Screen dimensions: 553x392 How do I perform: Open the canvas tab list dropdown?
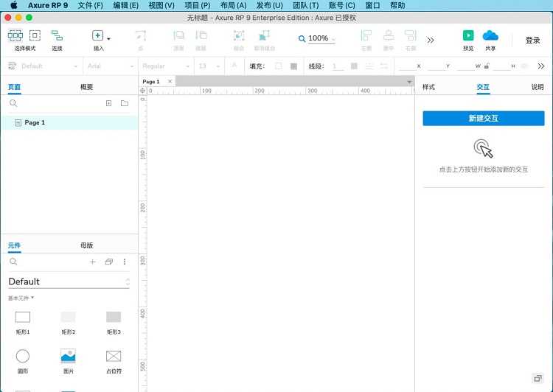[409, 82]
